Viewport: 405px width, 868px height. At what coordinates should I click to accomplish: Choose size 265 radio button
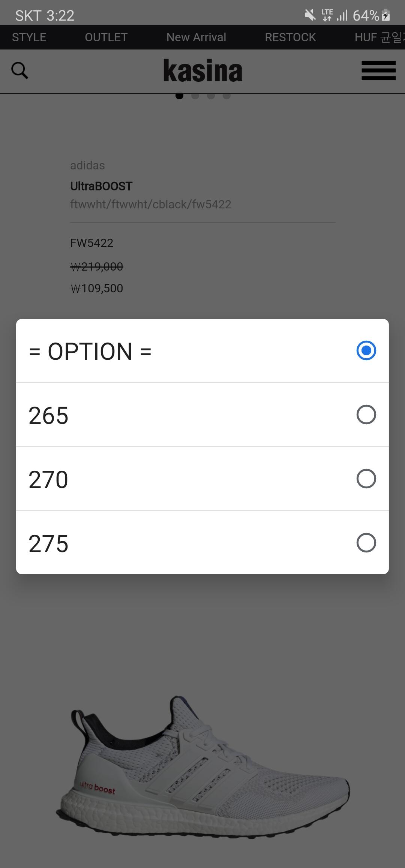click(366, 415)
